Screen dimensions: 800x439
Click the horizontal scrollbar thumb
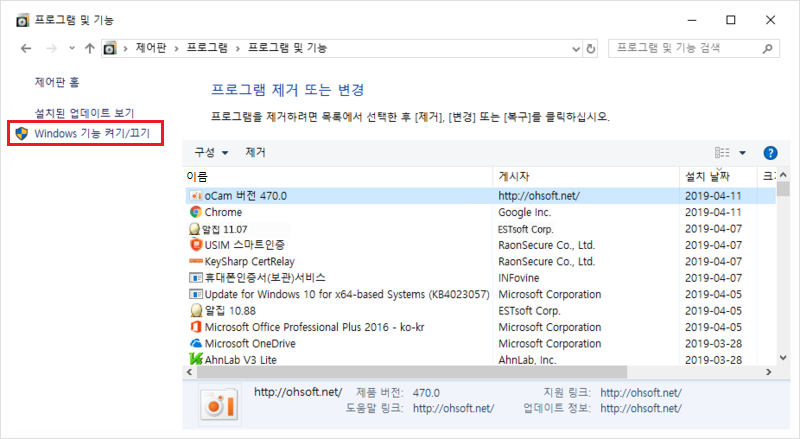pos(412,372)
